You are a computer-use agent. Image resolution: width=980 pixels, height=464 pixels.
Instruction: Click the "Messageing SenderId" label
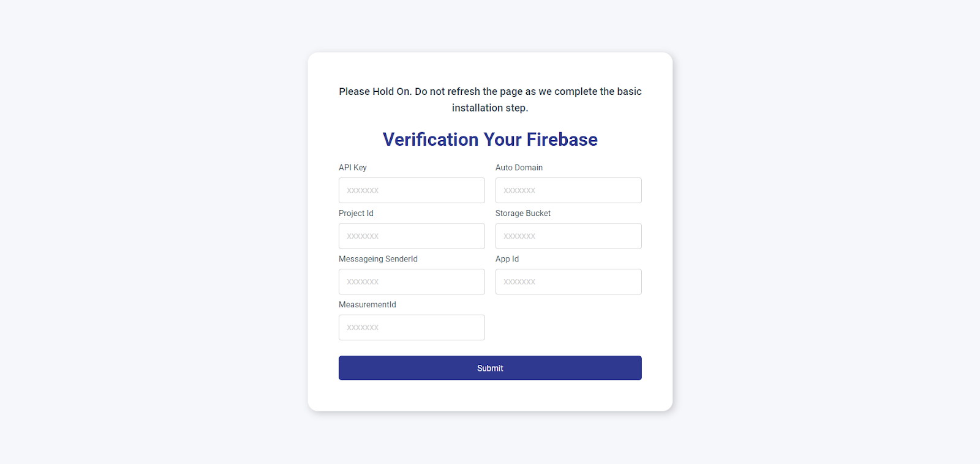378,259
